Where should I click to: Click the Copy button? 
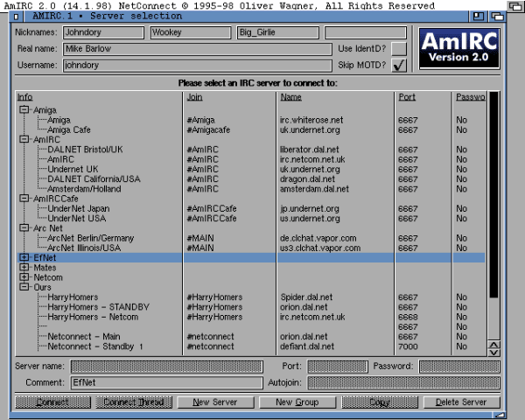(x=380, y=402)
